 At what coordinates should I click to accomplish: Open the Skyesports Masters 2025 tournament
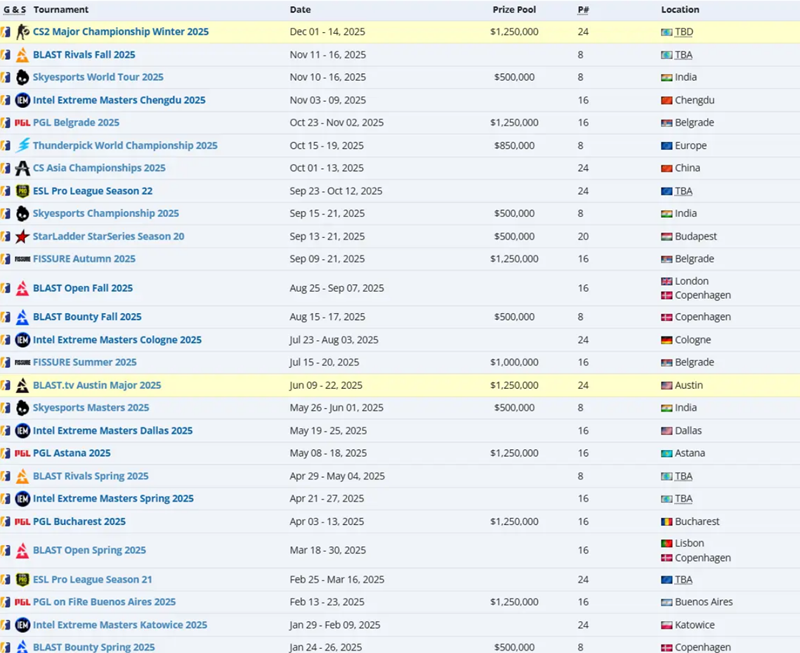(90, 408)
